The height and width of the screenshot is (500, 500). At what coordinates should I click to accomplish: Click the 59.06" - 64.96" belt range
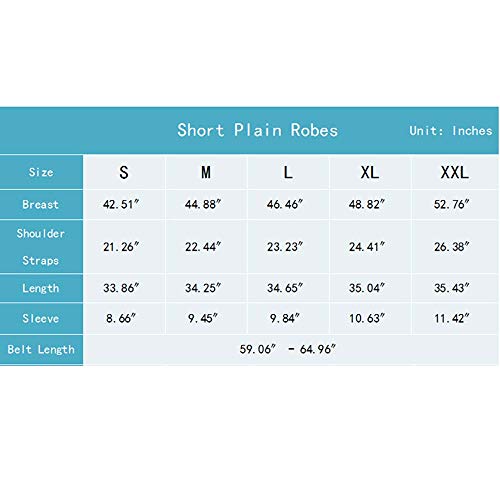pyautogui.click(x=288, y=349)
